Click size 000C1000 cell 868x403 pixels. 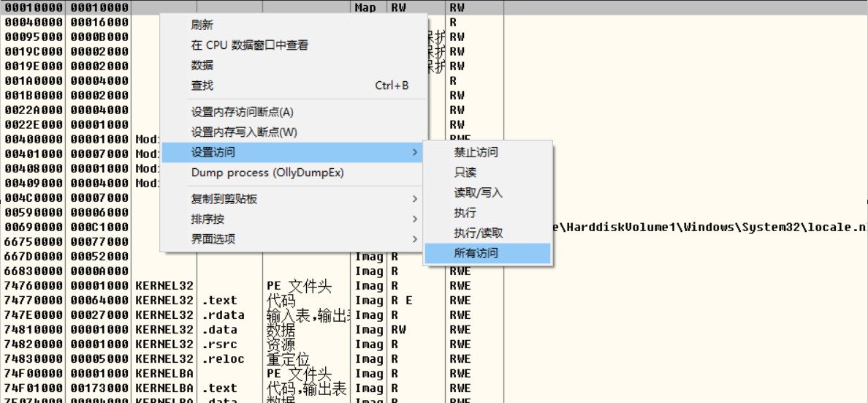[x=99, y=227]
